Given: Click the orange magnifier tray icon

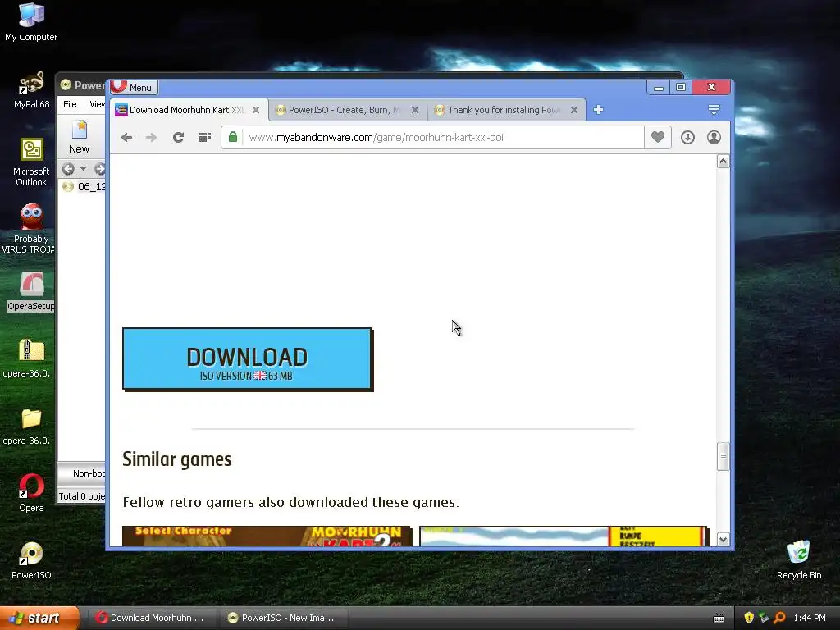Looking at the screenshot, I should (x=779, y=618).
